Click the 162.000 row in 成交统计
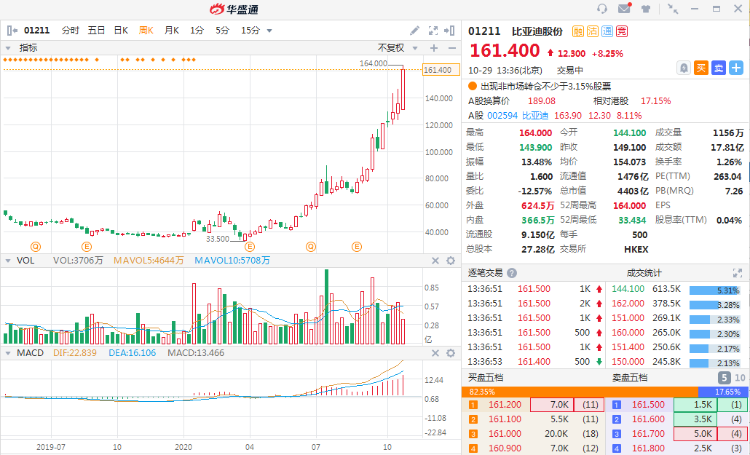The image size is (750, 455). click(x=676, y=304)
